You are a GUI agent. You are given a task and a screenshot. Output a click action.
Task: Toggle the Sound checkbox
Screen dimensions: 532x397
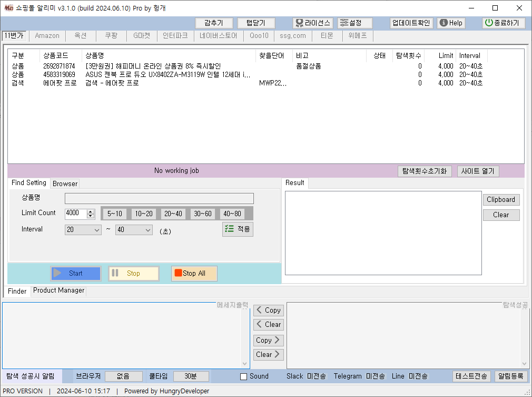tap(243, 376)
